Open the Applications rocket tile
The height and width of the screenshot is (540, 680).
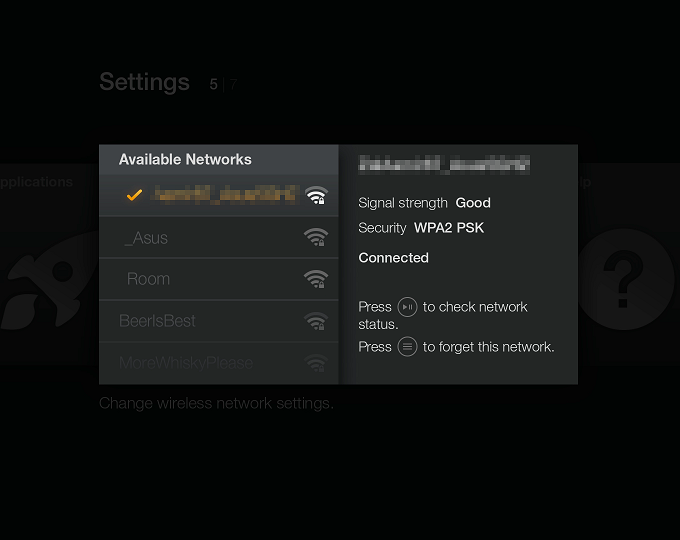tap(48, 284)
